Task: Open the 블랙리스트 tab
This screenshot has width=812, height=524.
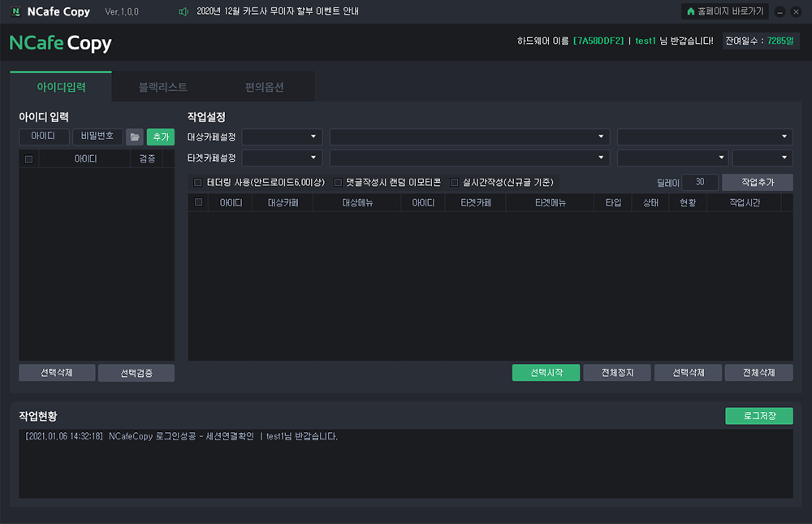Action: [162, 87]
